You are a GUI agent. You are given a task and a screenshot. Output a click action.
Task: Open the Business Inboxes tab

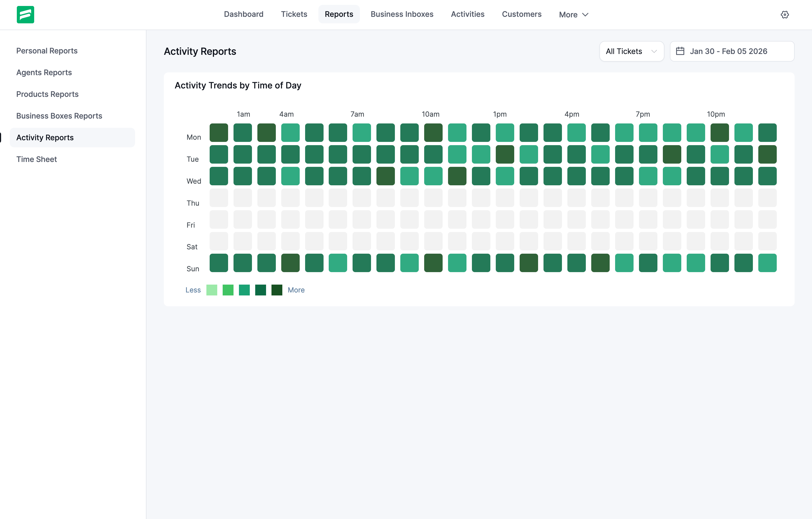[x=402, y=14]
